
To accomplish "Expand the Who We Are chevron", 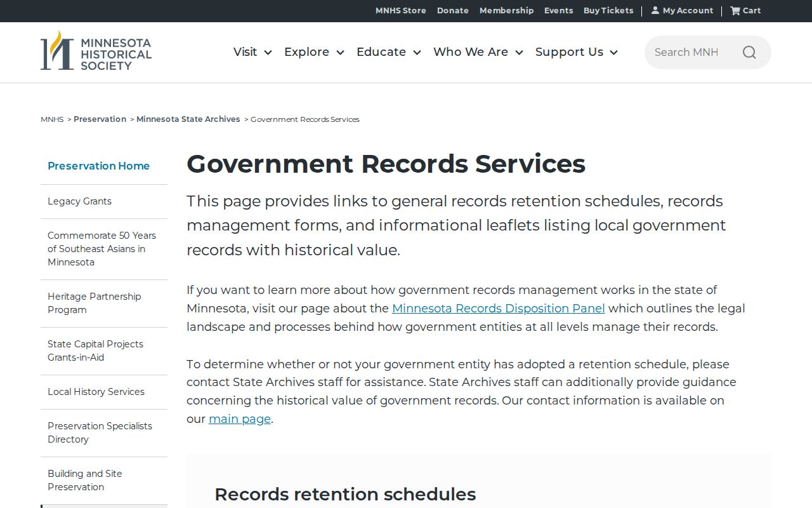I will pyautogui.click(x=519, y=53).
